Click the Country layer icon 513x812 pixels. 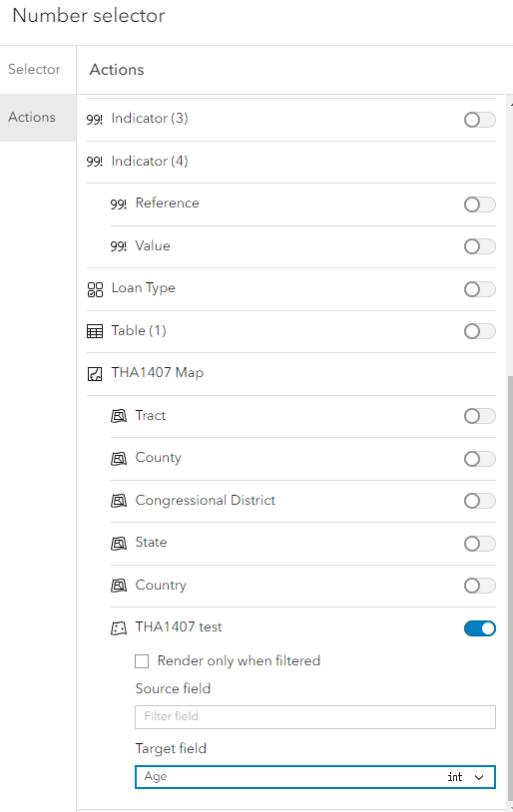pos(119,586)
